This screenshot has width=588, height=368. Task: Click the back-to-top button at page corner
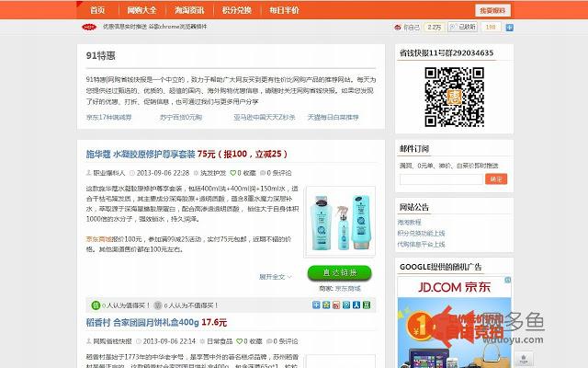click(524, 358)
